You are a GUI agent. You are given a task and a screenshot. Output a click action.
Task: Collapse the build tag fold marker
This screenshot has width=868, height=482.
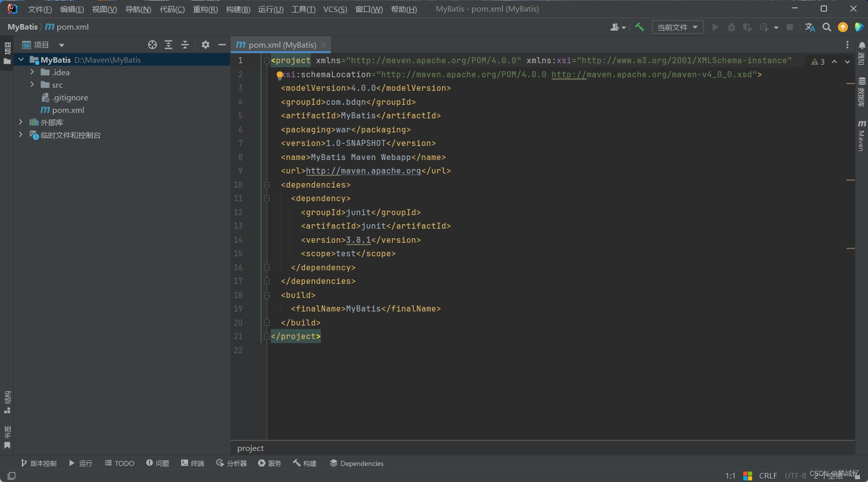[267, 295]
